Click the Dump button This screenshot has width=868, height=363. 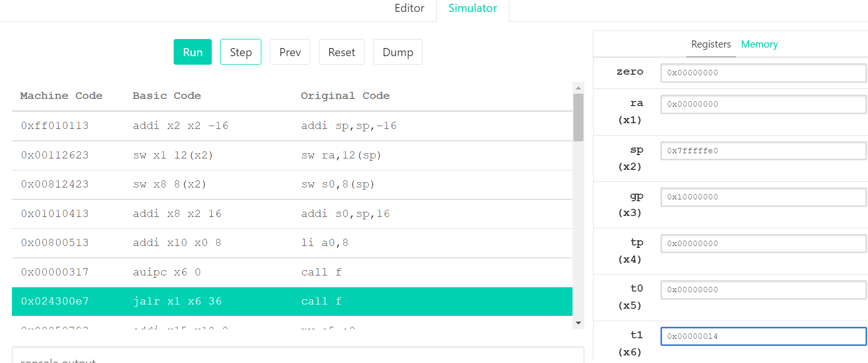coord(397,52)
